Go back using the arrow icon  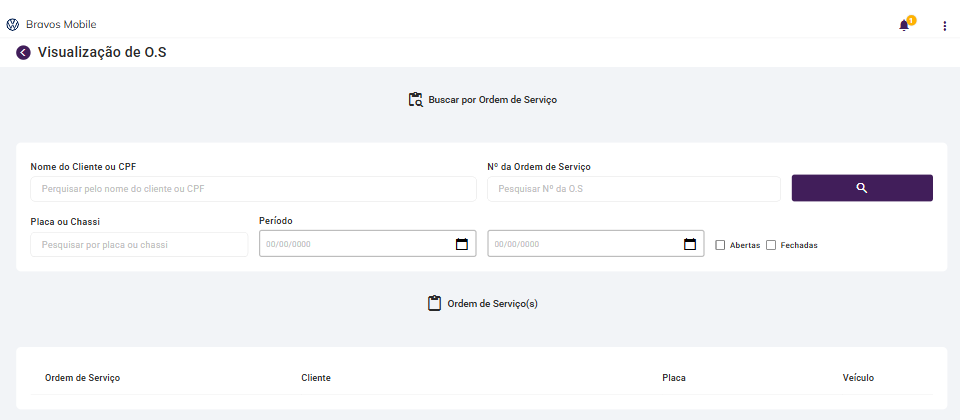pos(24,53)
